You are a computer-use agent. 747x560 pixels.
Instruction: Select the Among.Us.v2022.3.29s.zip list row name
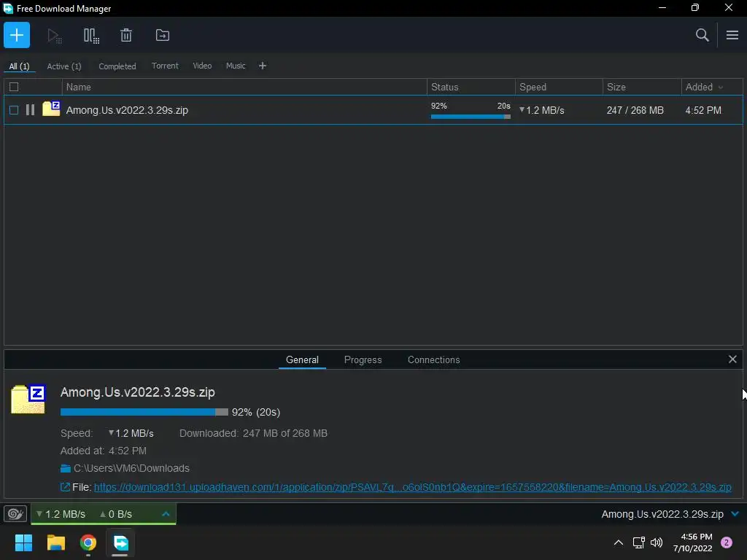127,110
